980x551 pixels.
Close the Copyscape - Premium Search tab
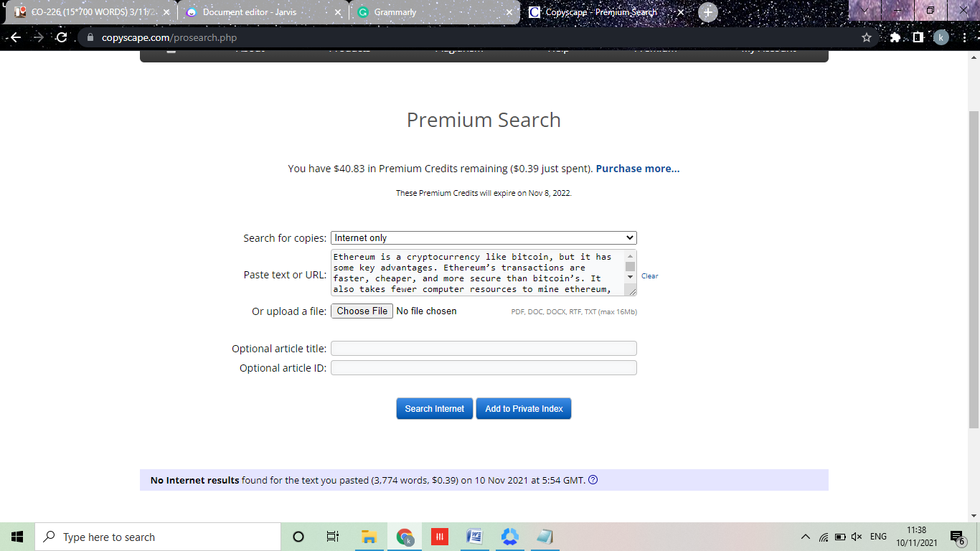pyautogui.click(x=682, y=12)
